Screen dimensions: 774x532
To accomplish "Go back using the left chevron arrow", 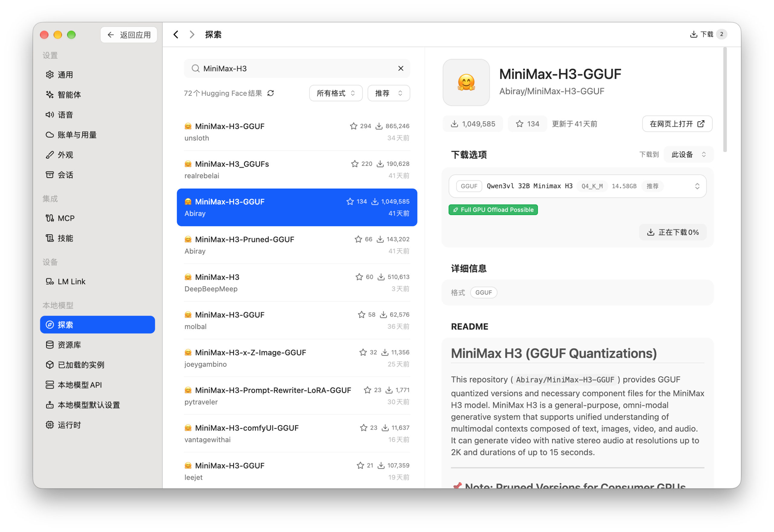I will (176, 35).
